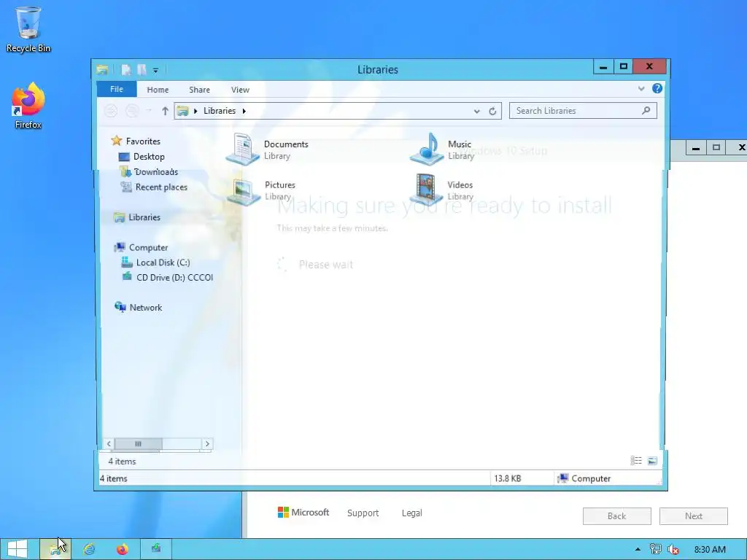The image size is (747, 560).
Task: Open the Music library
Action: pyautogui.click(x=442, y=149)
